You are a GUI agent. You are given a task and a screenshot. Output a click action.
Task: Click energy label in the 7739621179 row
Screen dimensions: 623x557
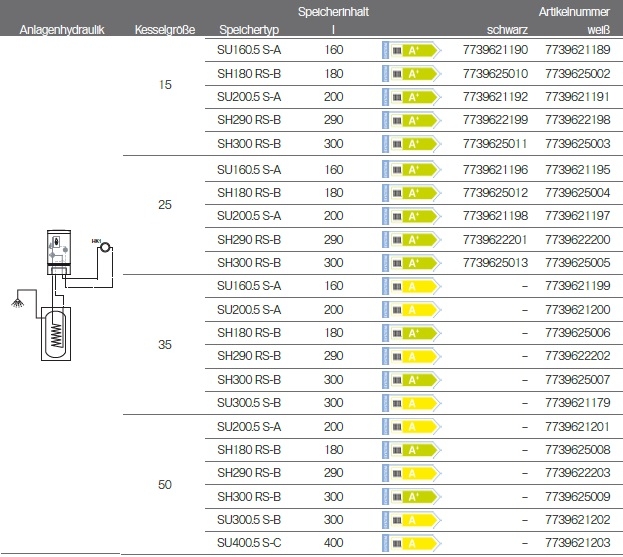tap(410, 403)
